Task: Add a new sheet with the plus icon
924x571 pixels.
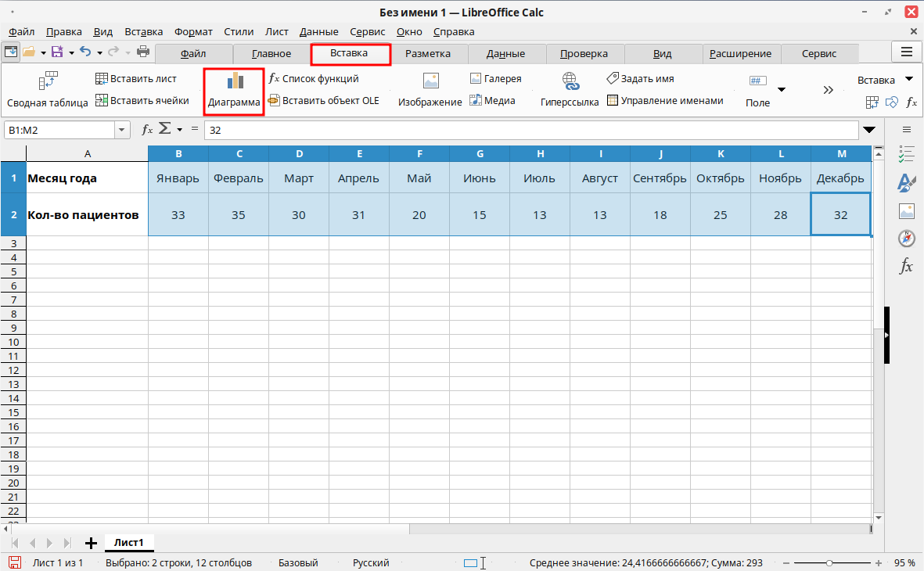Action: click(91, 542)
